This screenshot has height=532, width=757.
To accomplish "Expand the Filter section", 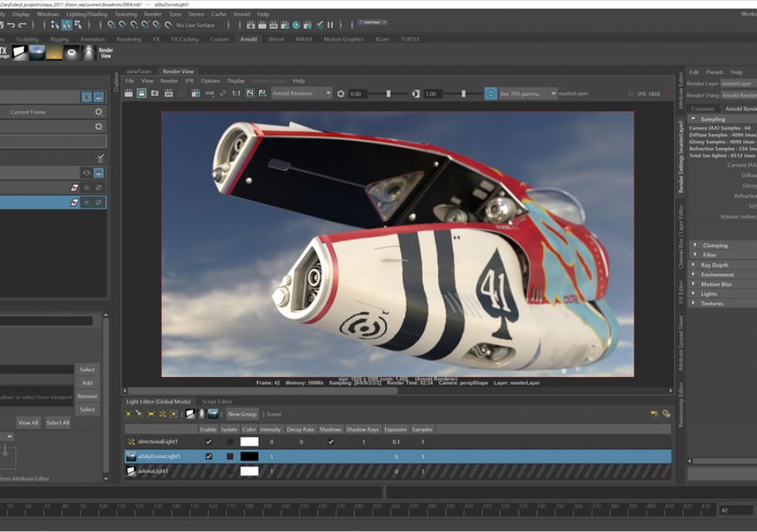I will [x=695, y=254].
